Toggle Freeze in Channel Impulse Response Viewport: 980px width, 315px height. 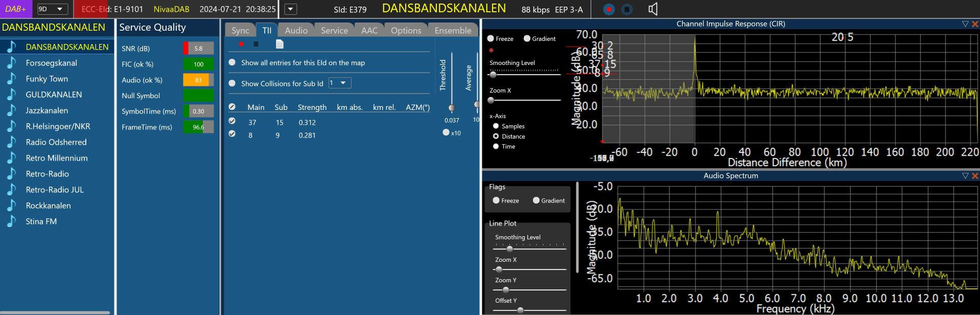tap(491, 38)
